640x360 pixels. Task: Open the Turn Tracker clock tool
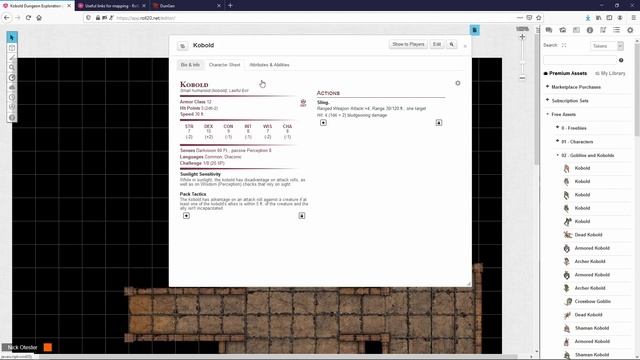12,97
